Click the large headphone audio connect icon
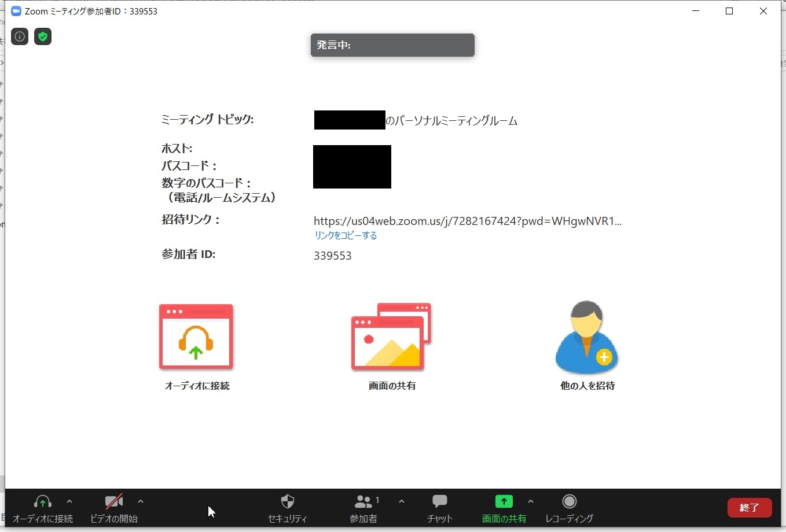 pos(196,337)
